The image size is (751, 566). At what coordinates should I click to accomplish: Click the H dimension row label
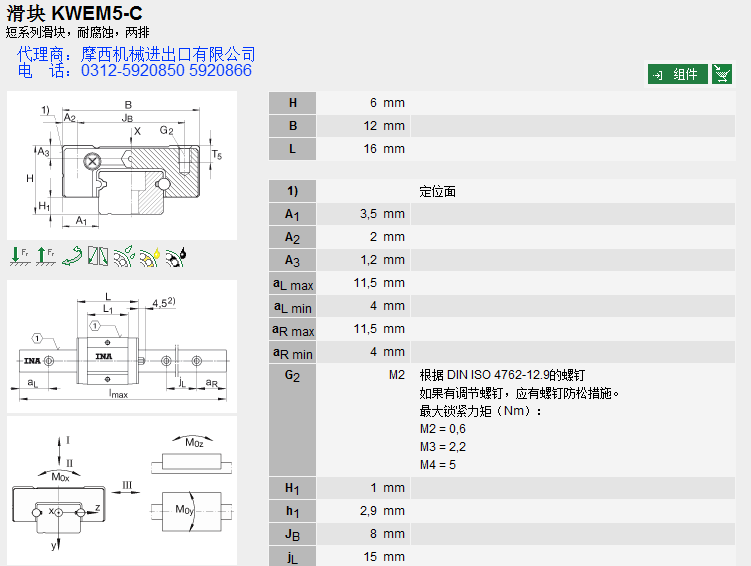(292, 103)
